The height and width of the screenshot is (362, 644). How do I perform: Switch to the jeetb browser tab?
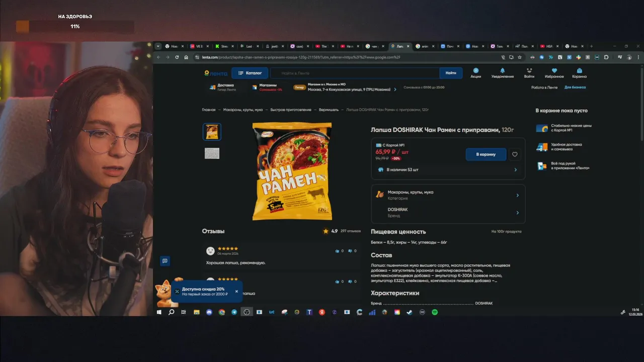click(x=275, y=46)
